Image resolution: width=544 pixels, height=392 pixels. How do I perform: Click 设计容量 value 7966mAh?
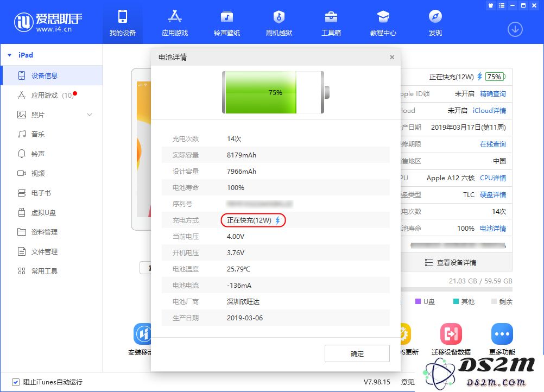[242, 172]
